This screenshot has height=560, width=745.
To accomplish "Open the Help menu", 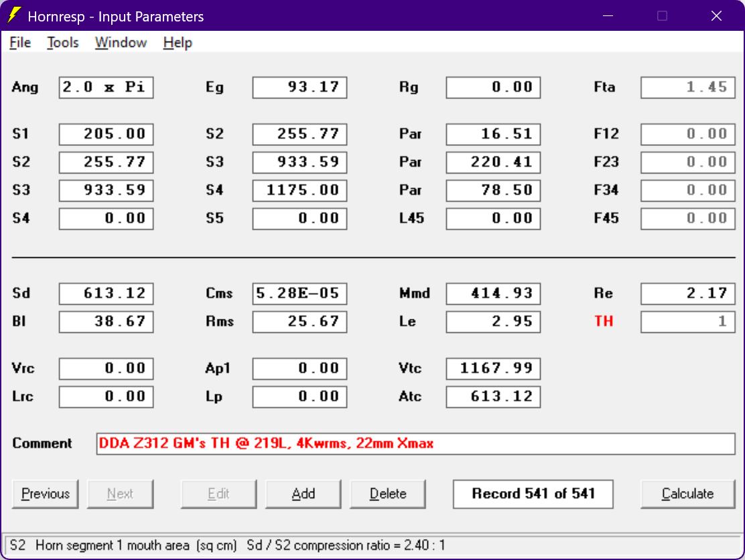I will pos(178,43).
